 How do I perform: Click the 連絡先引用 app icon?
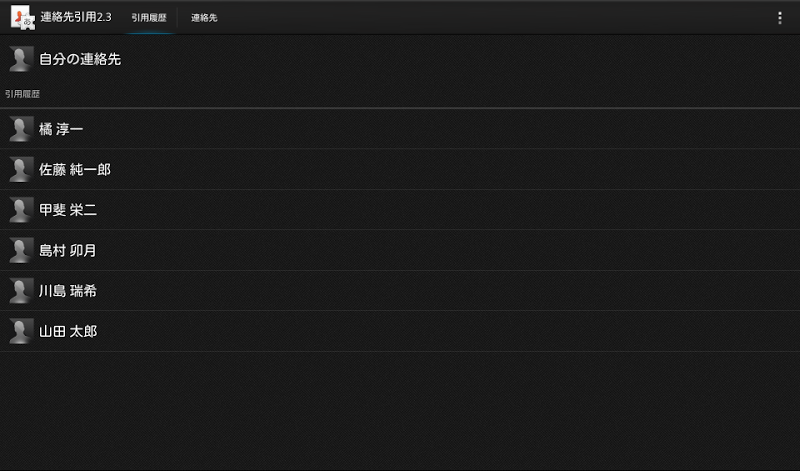tap(22, 17)
